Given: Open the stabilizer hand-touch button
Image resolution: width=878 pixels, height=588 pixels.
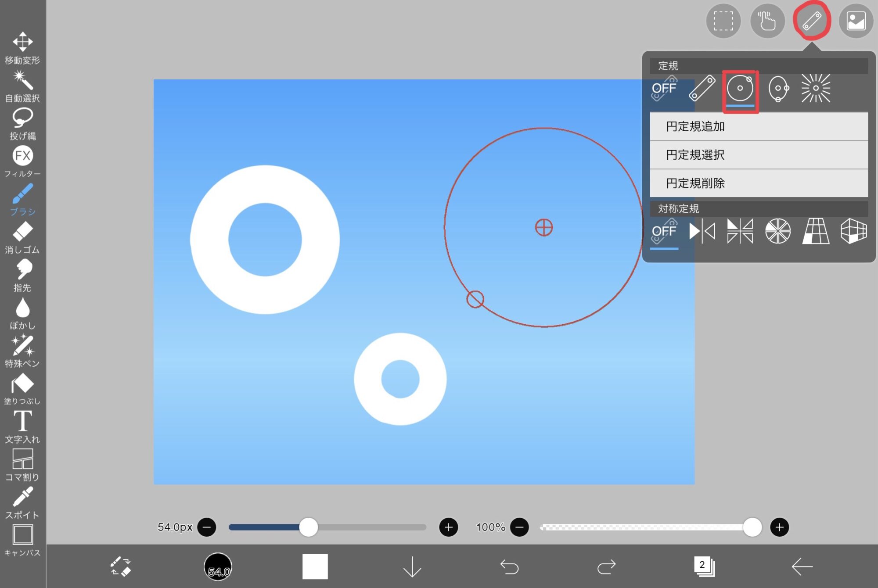Looking at the screenshot, I should pos(767,21).
